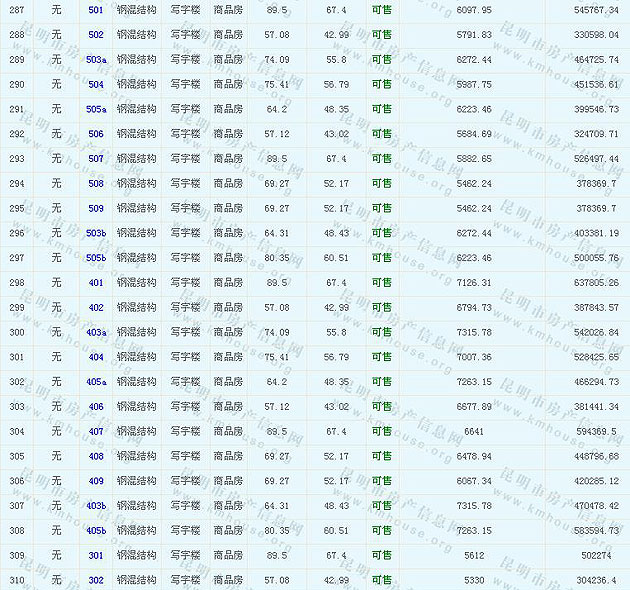Click room number 502
This screenshot has height=590, width=630.
pos(95,35)
